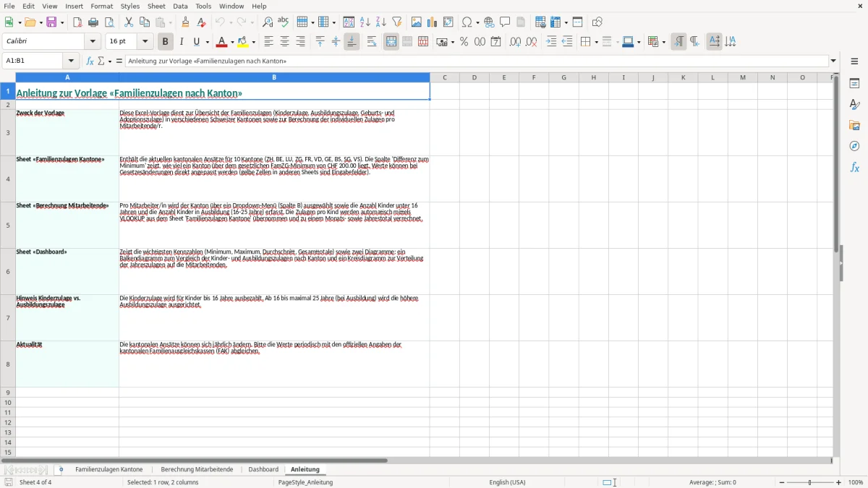Image resolution: width=868 pixels, height=488 pixels.
Task: Toggle right-to-left text direction
Action: (694, 42)
